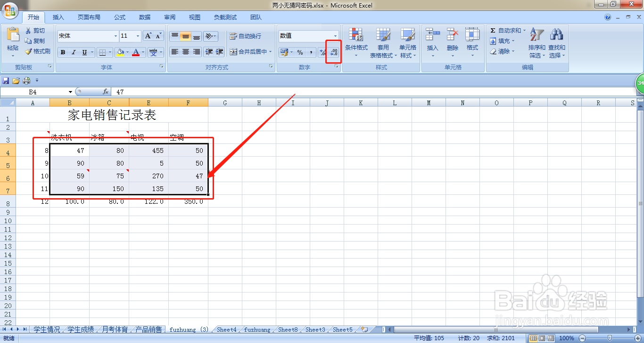Open the 视图 ribbon tab

click(195, 17)
